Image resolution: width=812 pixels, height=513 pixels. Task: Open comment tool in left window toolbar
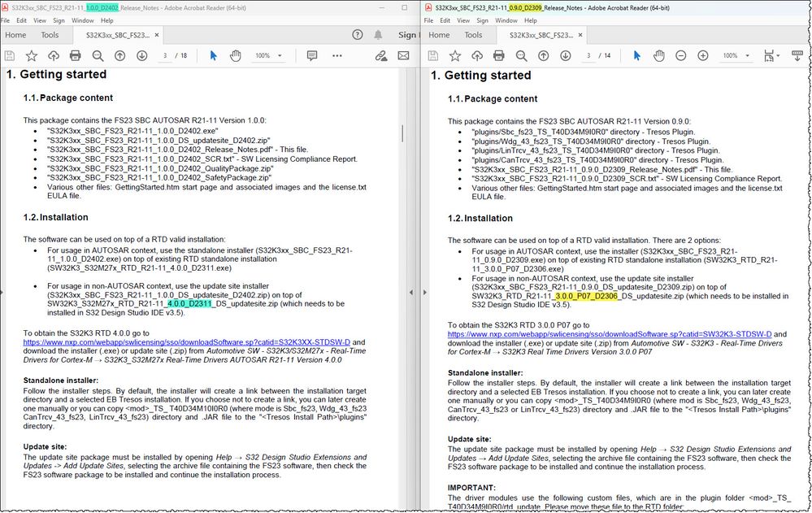[x=312, y=55]
